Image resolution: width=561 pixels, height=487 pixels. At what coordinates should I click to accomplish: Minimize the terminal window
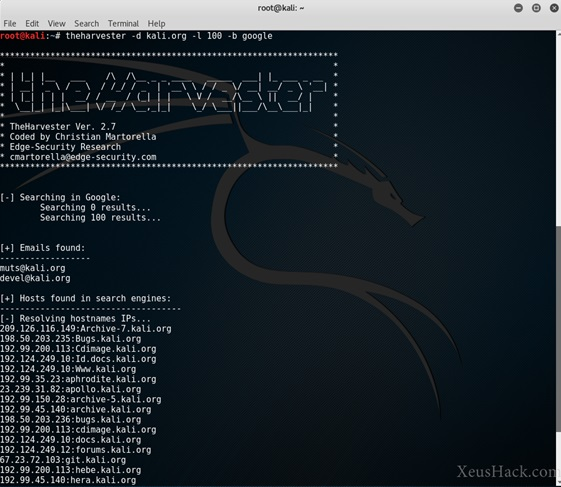pos(518,8)
